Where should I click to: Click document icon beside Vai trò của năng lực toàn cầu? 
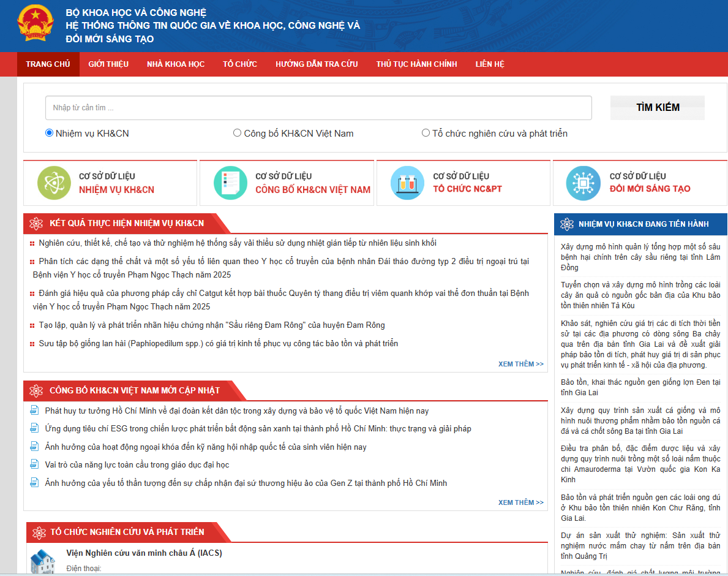[x=34, y=464]
